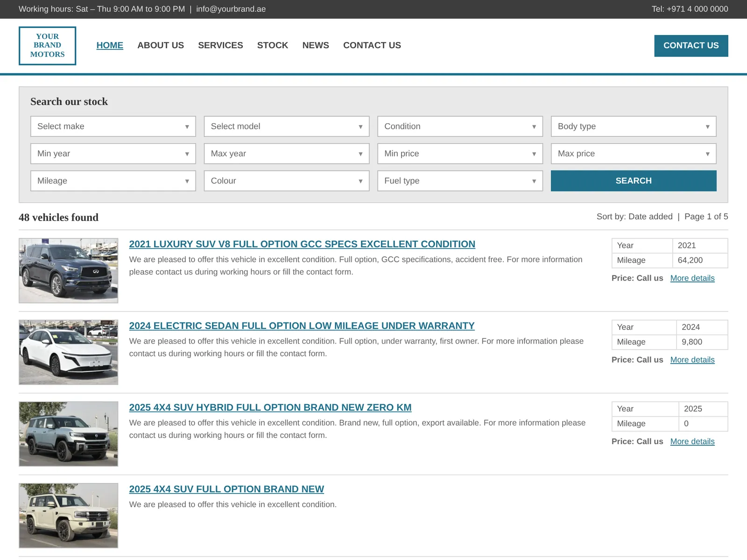Click the Tel: +971 4 000 0000 number
747x560 pixels.
coord(690,9)
